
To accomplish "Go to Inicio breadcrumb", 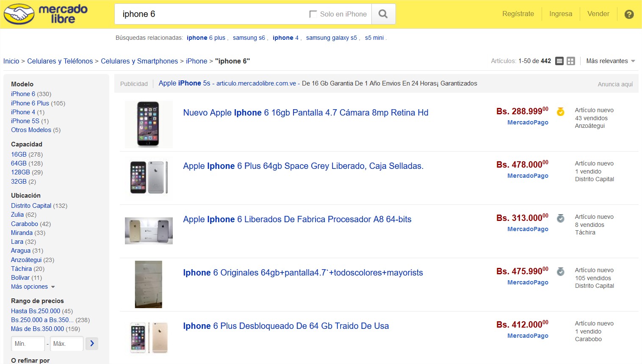I will [x=11, y=61].
